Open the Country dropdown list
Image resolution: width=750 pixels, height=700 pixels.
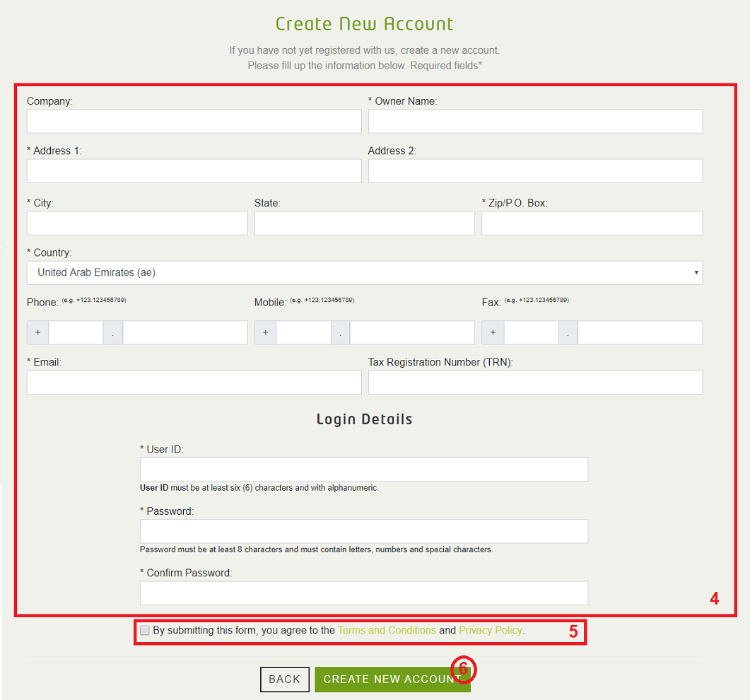364,273
